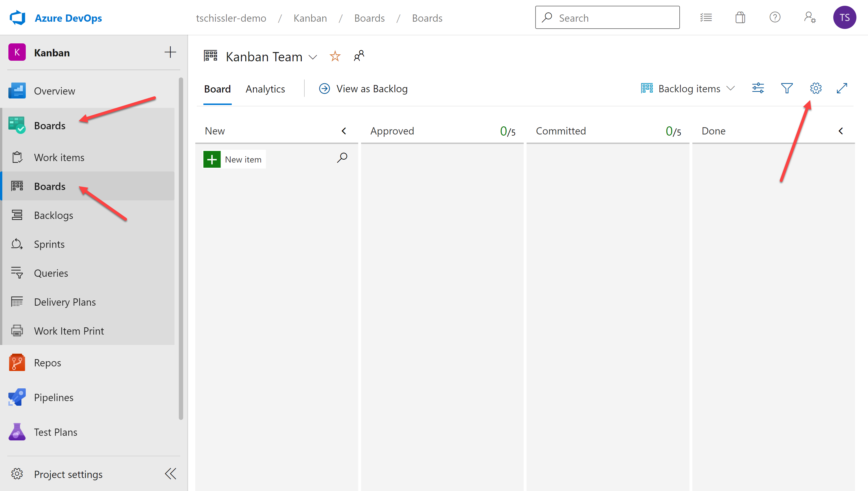Toggle the Filter funnel icon

tap(787, 88)
